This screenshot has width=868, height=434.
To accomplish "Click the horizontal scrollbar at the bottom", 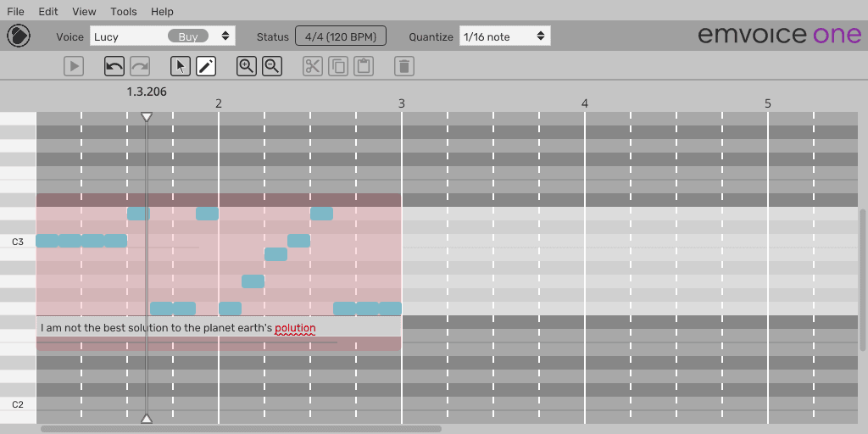I will pos(241,429).
